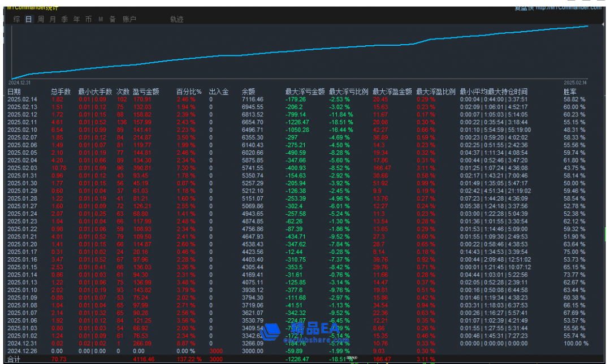Screen dimensions: 610x364
Task: Sort by the 盈亏金额 column header
Action: point(146,92)
